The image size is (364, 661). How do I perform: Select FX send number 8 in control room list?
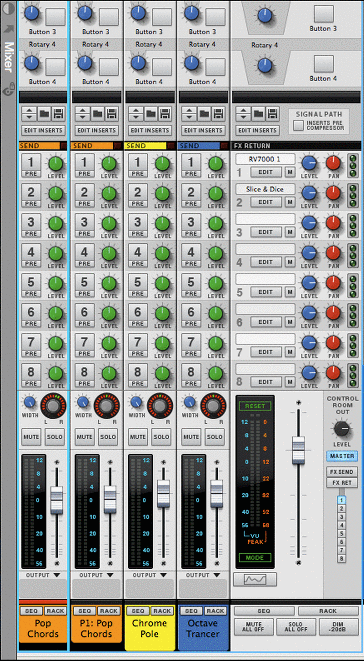click(x=342, y=558)
